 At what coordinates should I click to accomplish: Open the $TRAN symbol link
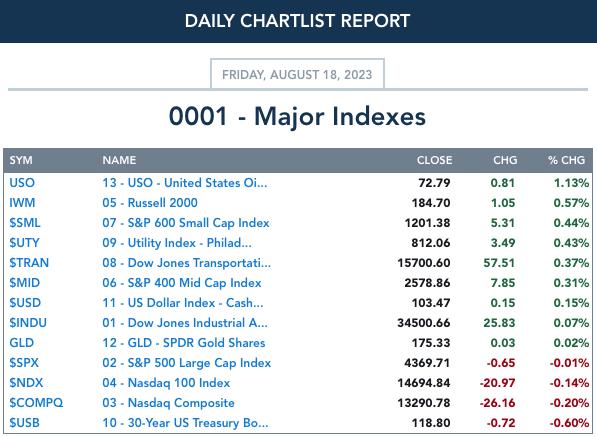coord(29,263)
